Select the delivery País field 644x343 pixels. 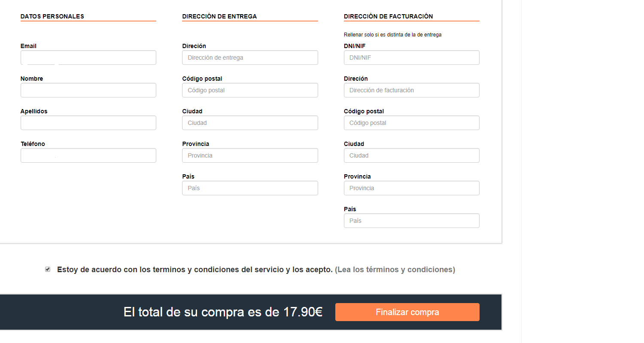tap(250, 188)
